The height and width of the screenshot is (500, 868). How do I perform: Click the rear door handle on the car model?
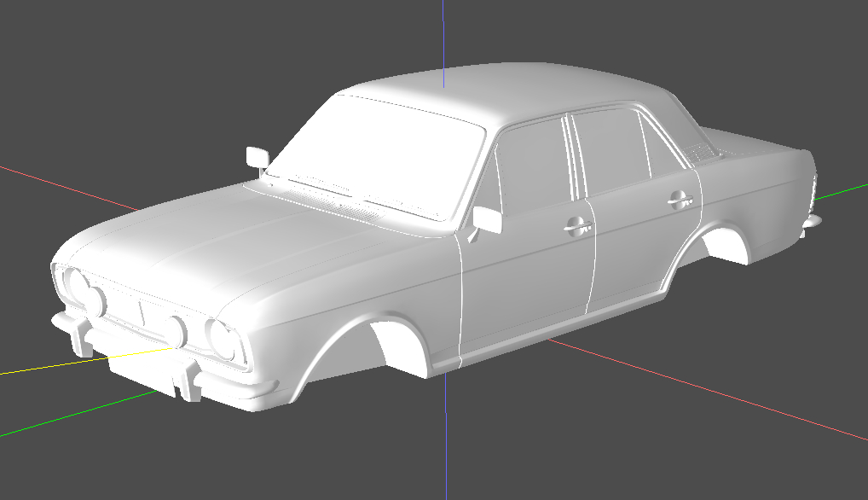pos(680,200)
